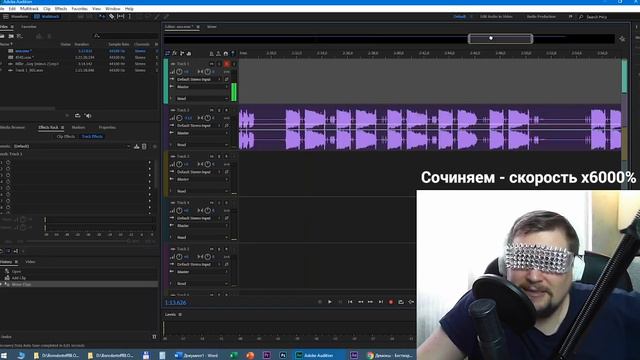Open Track 1 Read automation dropdown
Image resolution: width=640 pixels, height=360 pixels.
tap(202, 99)
